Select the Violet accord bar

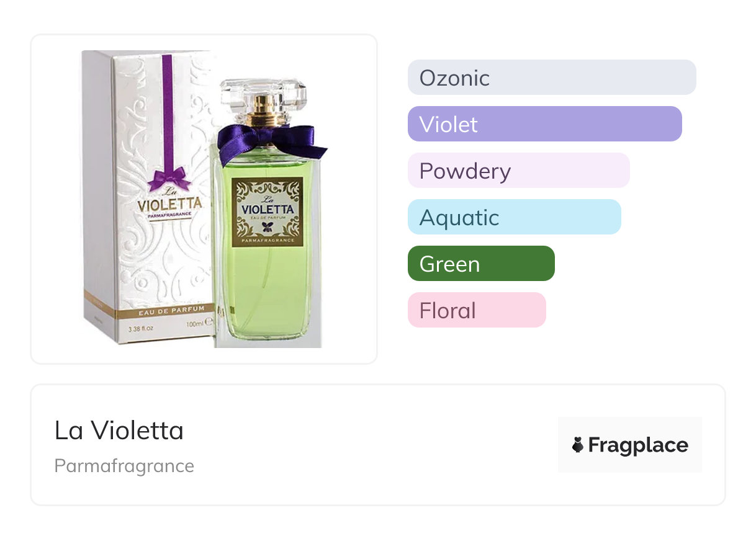[x=544, y=124]
